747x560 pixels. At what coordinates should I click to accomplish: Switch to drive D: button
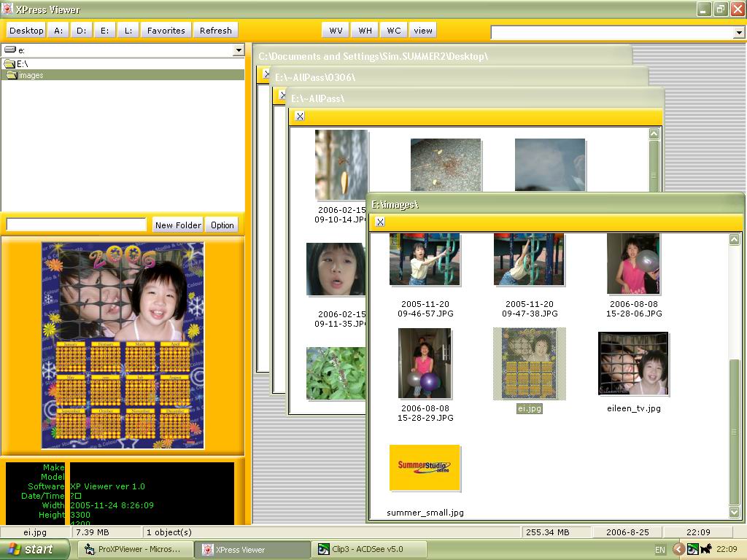(x=81, y=31)
